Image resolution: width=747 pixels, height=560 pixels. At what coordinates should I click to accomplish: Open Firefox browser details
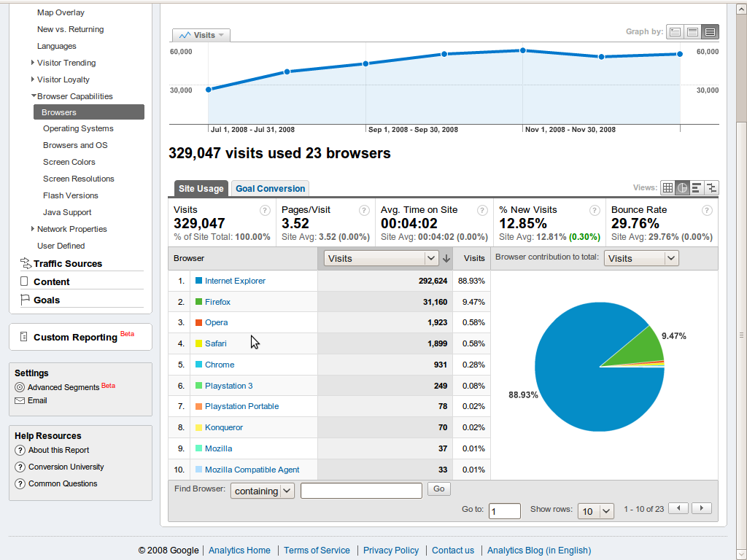tap(217, 302)
